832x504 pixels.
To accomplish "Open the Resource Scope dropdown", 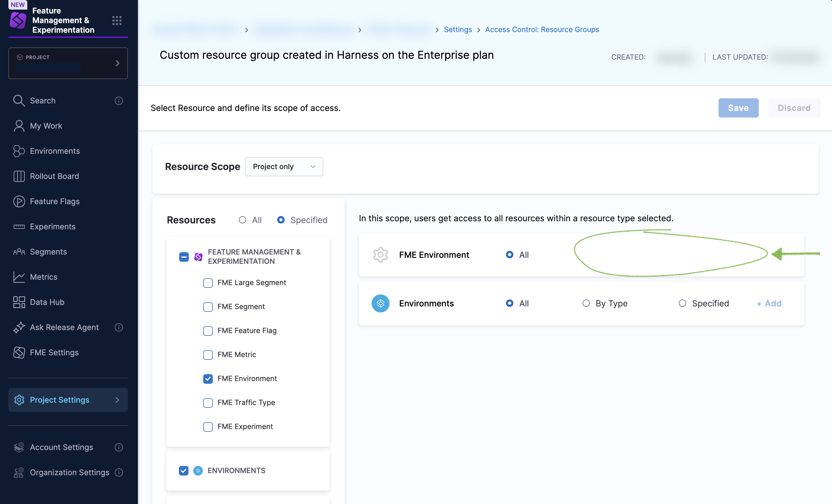I will point(284,167).
